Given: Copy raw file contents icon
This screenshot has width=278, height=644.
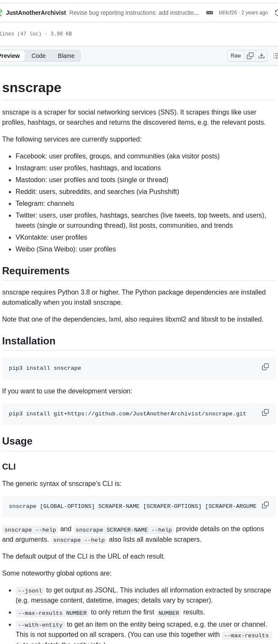Looking at the screenshot, I should (x=250, y=56).
